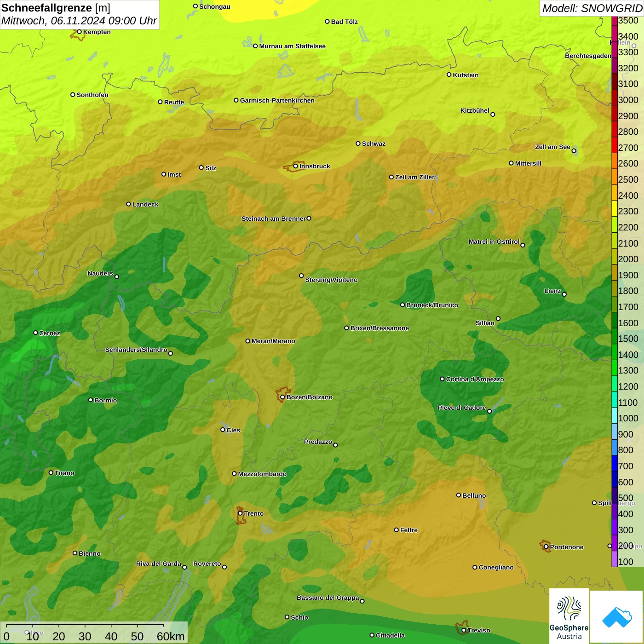Click the Bruneck/Brunico label

432,305
